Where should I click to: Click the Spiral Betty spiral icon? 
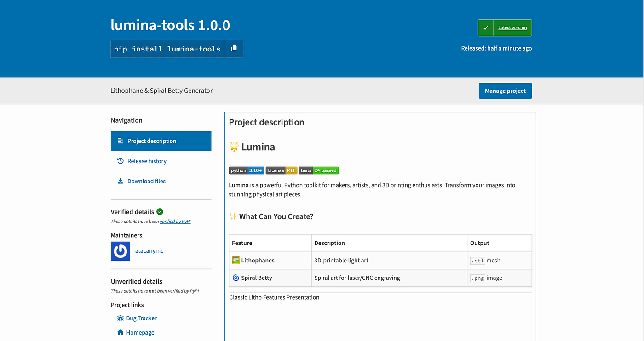[x=236, y=278]
